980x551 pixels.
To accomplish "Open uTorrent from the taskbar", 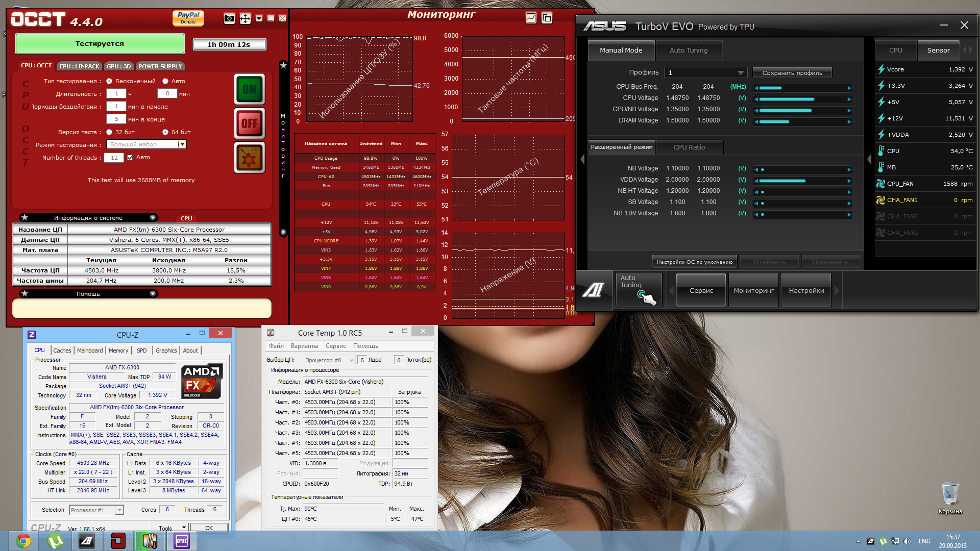I will click(x=55, y=541).
